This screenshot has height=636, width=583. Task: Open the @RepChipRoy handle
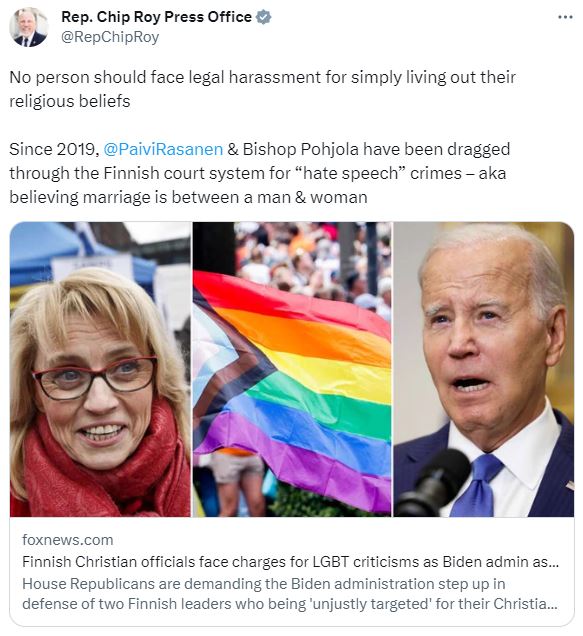click(x=110, y=37)
